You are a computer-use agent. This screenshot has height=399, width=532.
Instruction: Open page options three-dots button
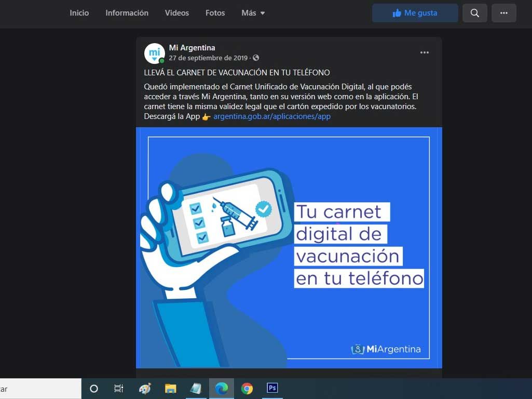pos(504,13)
